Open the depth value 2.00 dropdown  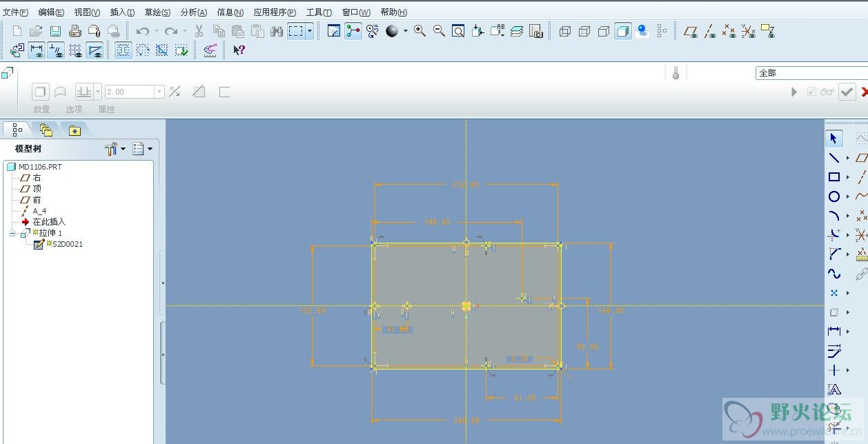[x=160, y=92]
